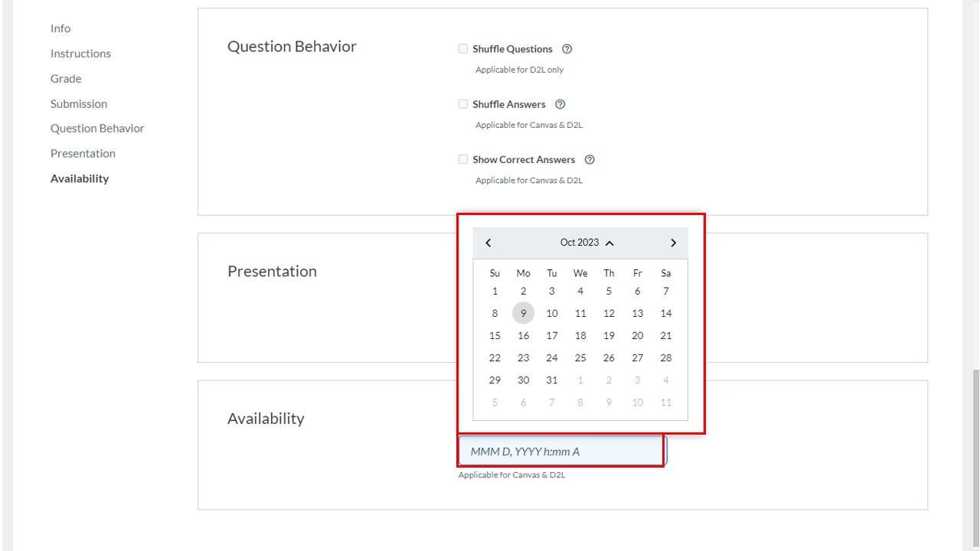
Task: Jump to Presentation in sidebar
Action: pyautogui.click(x=83, y=154)
